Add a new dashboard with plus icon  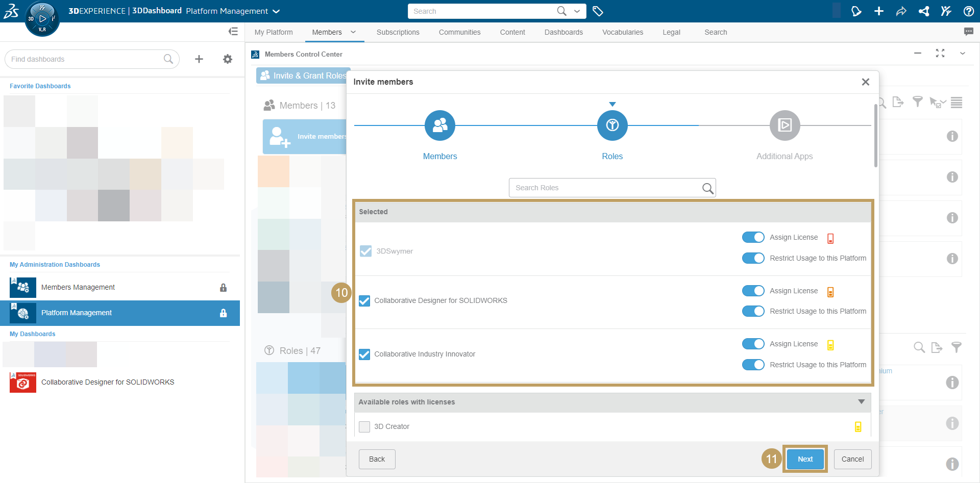point(199,59)
